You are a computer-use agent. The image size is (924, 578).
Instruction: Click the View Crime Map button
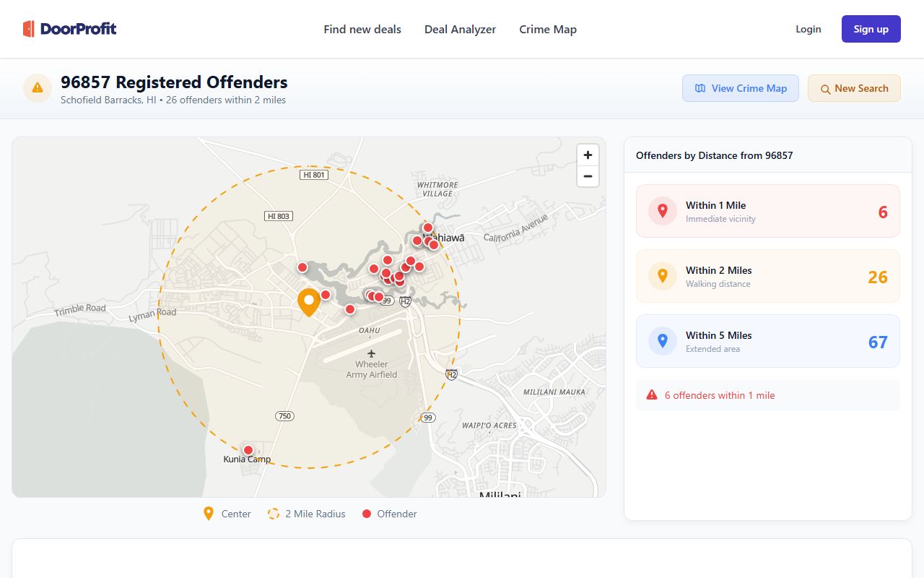(740, 88)
